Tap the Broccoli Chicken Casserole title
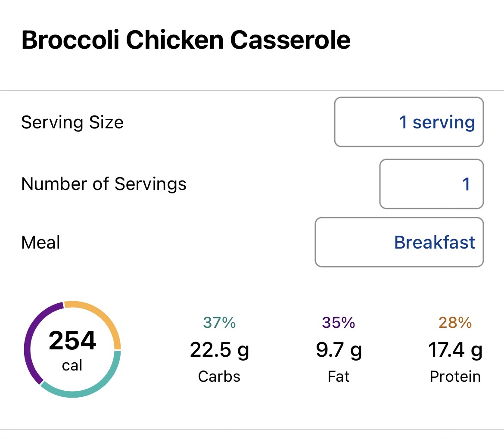The height and width of the screenshot is (439, 504). point(186,40)
